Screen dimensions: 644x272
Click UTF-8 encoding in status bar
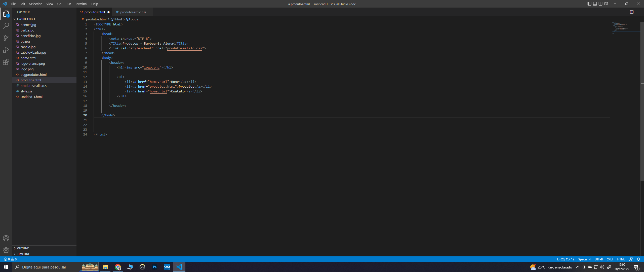click(x=598, y=259)
